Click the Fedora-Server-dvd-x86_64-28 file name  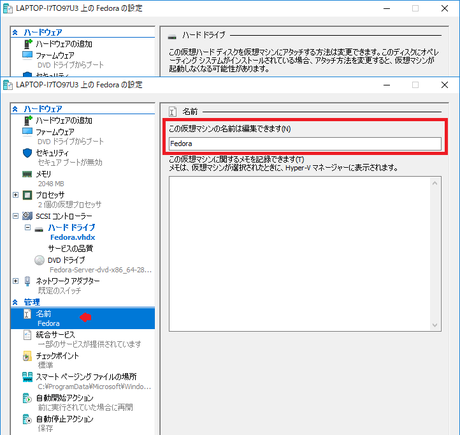click(x=100, y=270)
